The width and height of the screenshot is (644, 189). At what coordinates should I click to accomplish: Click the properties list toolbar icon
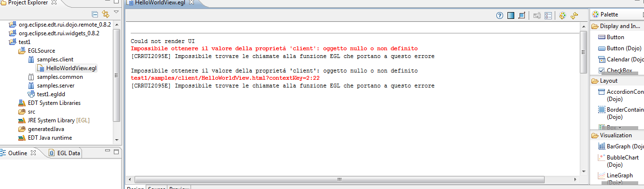tap(548, 15)
